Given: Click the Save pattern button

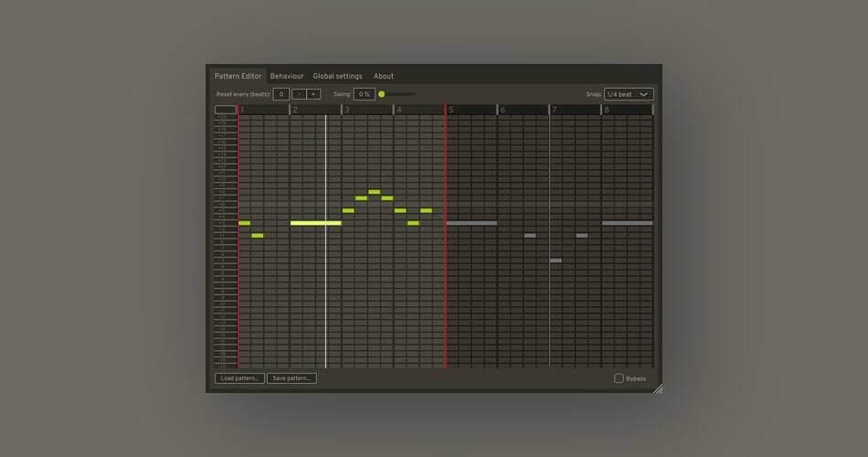Looking at the screenshot, I should click(x=291, y=378).
